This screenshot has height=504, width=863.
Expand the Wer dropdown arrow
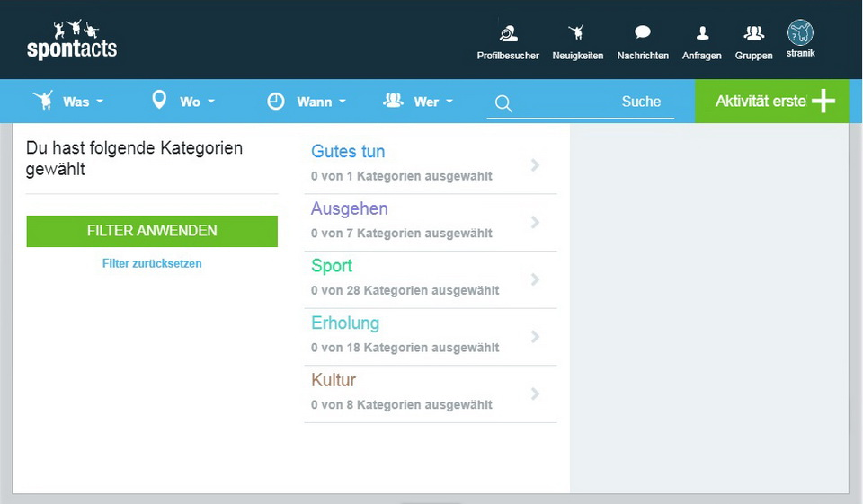tap(449, 102)
